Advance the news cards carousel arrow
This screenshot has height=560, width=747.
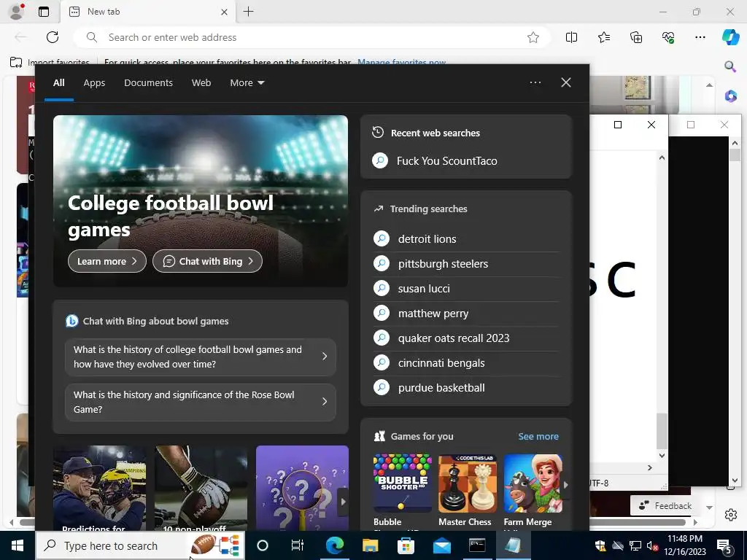[343, 502]
